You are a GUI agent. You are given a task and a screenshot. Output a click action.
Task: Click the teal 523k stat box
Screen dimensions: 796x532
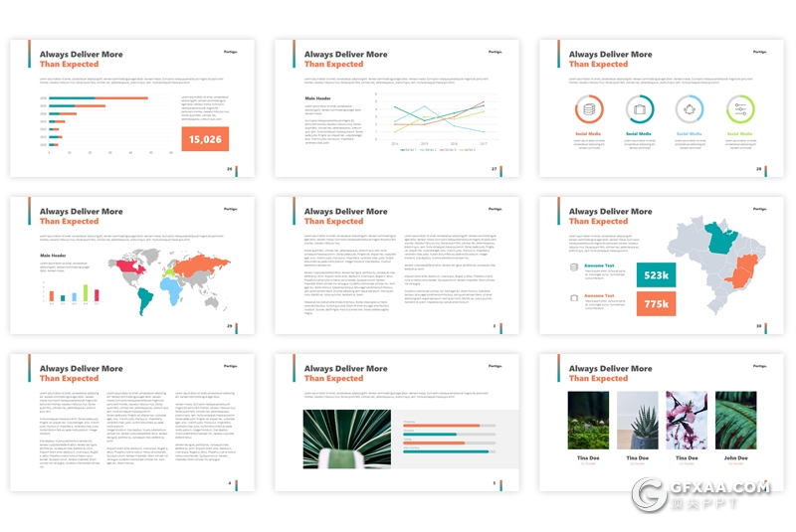click(x=656, y=274)
